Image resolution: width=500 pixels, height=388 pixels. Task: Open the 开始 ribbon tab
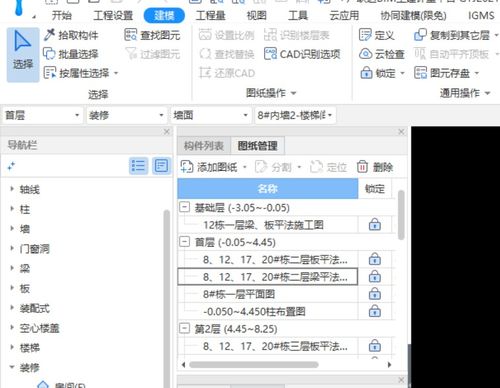(62, 16)
